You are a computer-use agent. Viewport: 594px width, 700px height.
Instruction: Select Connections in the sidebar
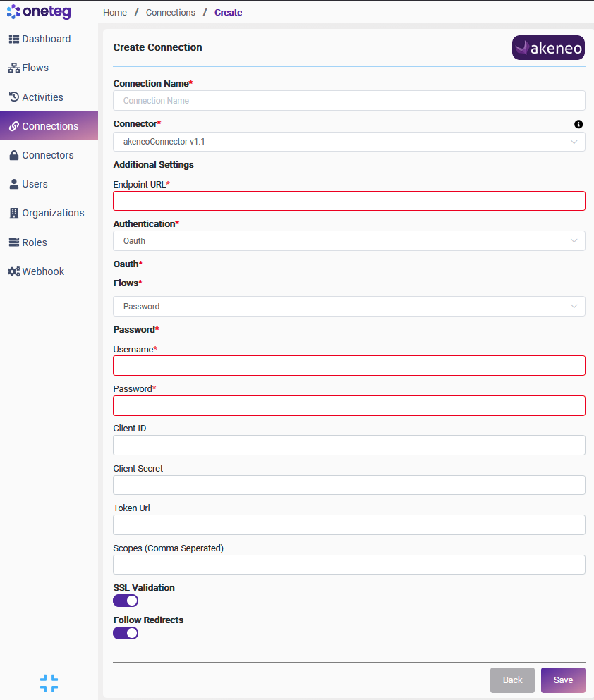pos(49,126)
